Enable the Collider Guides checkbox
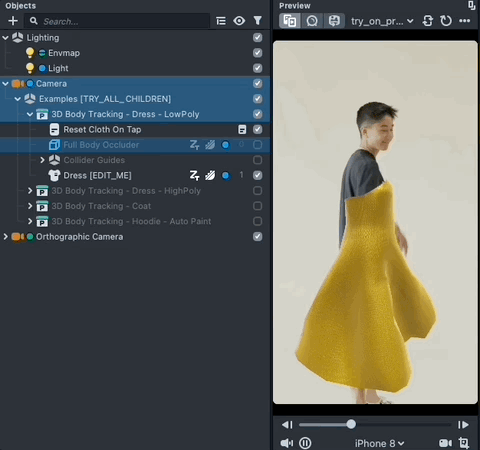 pyautogui.click(x=257, y=160)
